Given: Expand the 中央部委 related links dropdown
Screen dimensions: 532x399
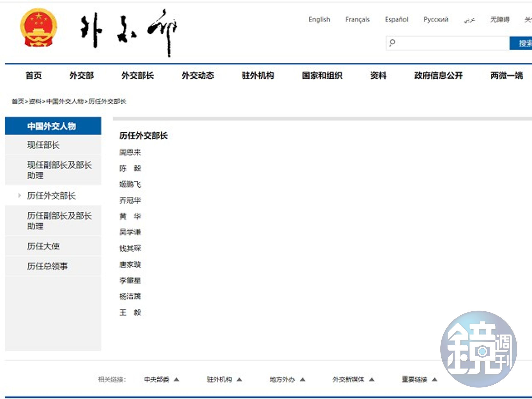Looking at the screenshot, I should coord(162,379).
